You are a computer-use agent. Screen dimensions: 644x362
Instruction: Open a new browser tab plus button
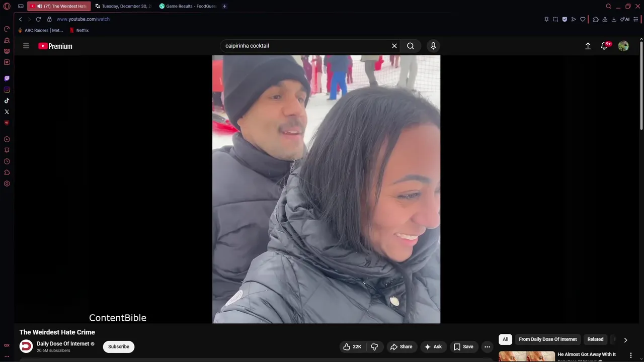click(224, 6)
